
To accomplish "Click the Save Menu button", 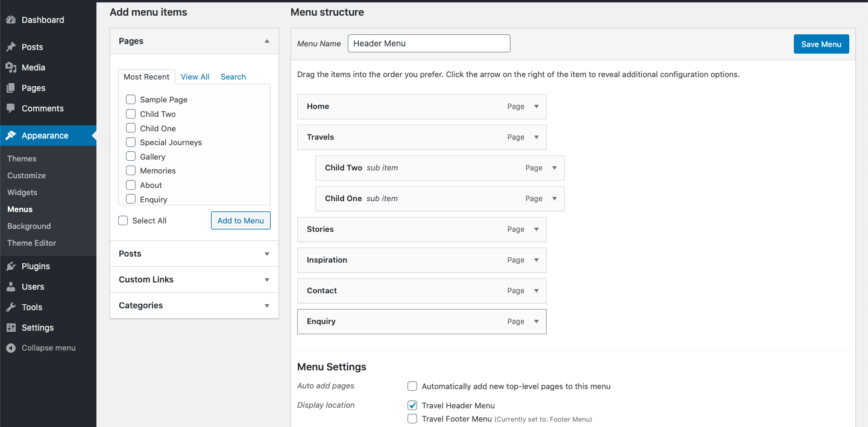I will [821, 44].
